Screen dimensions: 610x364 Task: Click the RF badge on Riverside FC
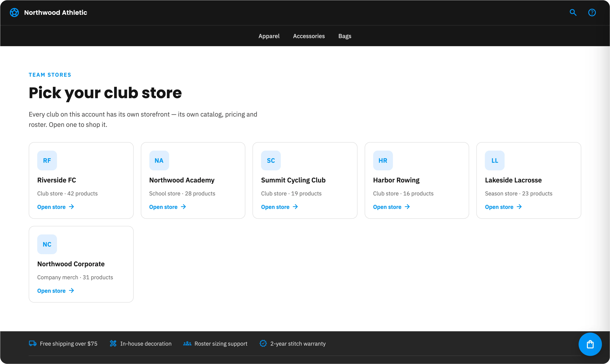click(x=47, y=160)
